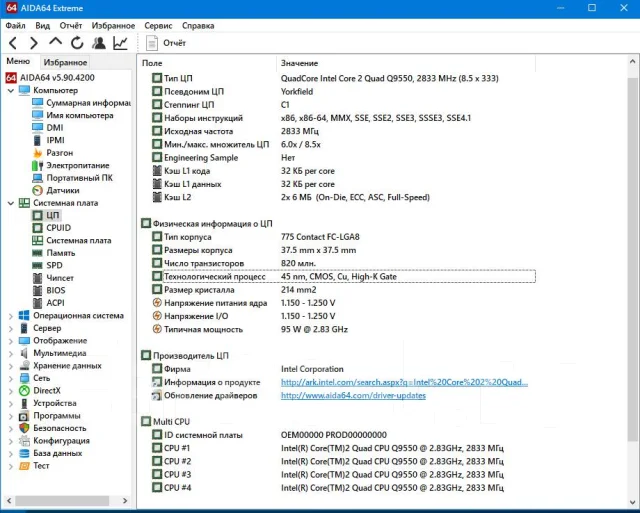Expand the Конфигурация tree node
Viewport: 640px width, 513px height.
[x=11, y=441]
